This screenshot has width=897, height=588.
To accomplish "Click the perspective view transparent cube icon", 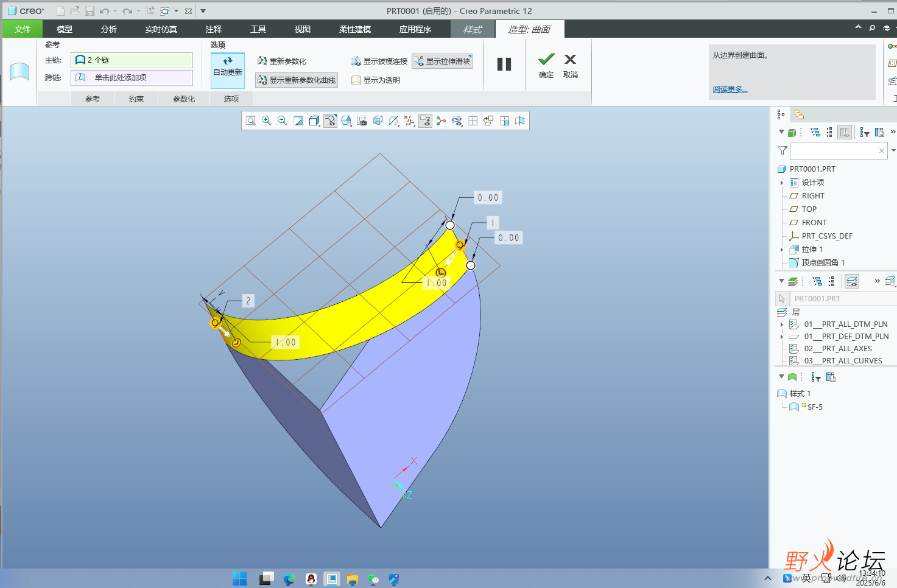I will coord(378,121).
